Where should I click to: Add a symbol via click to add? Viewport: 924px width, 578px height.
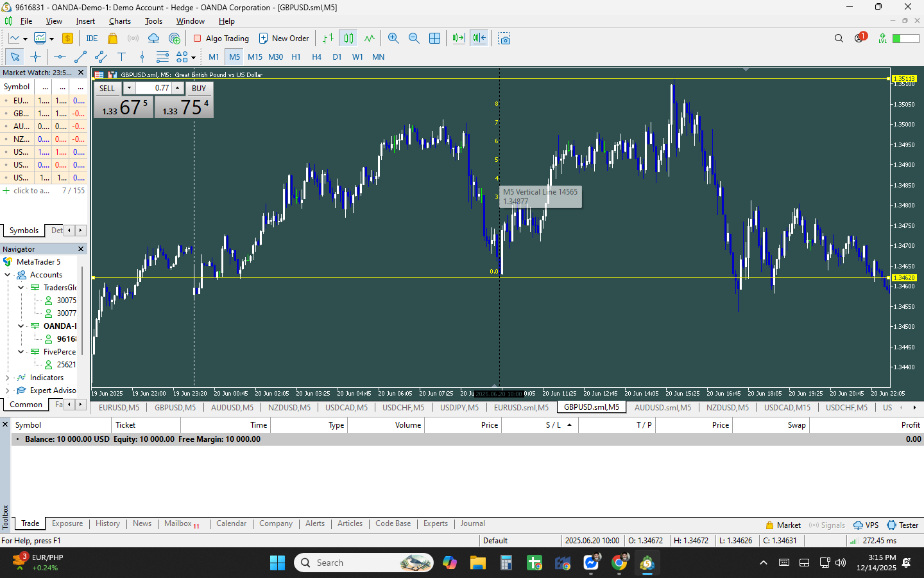[x=26, y=191]
